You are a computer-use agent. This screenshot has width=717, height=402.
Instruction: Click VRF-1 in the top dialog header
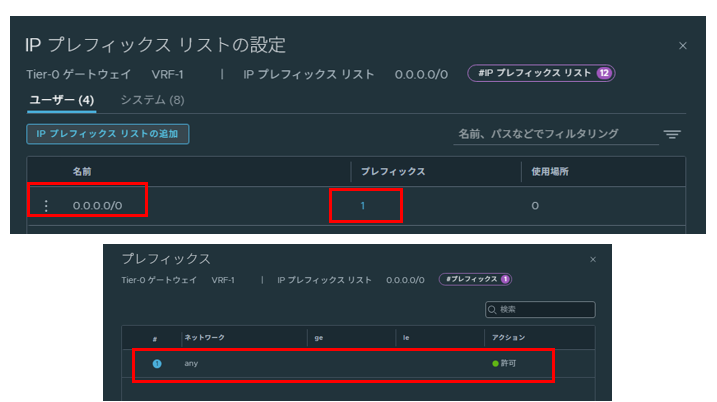tap(167, 74)
